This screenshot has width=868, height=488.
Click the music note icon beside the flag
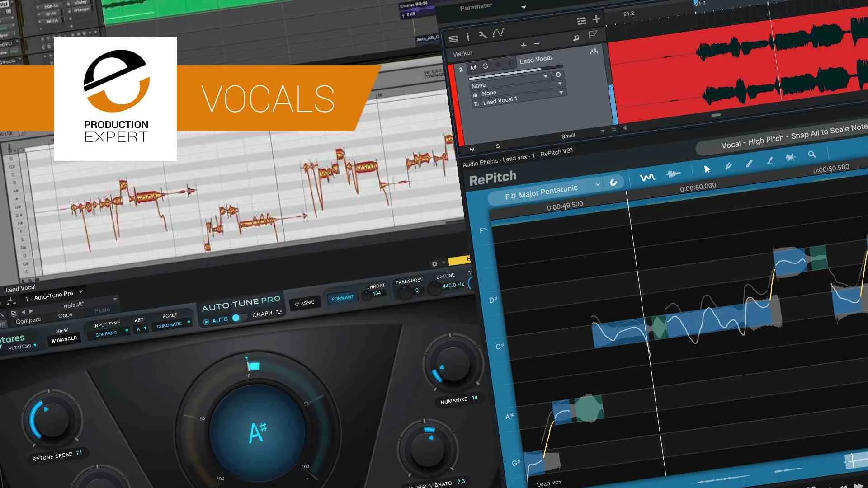tap(576, 38)
